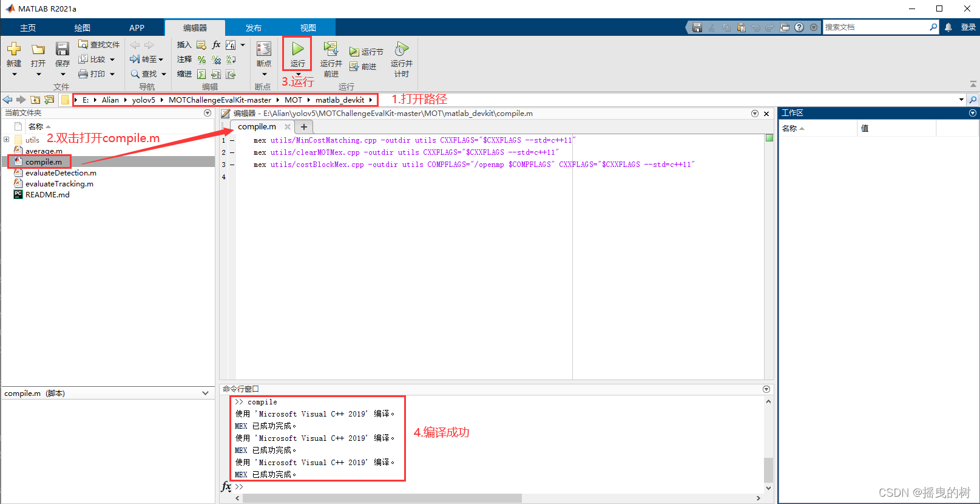Click the comment percent (%) icon

coord(201,60)
